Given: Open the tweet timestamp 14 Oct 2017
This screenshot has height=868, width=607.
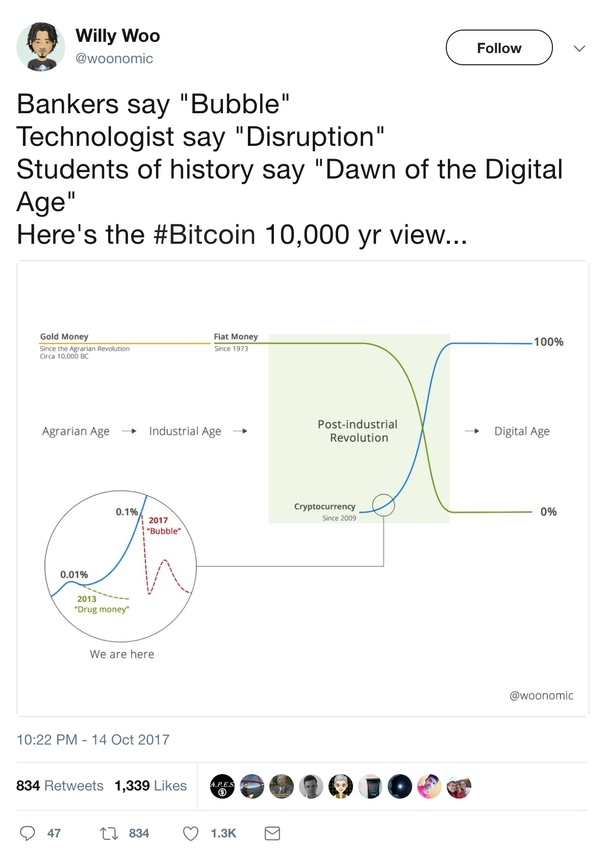Looking at the screenshot, I should point(93,739).
